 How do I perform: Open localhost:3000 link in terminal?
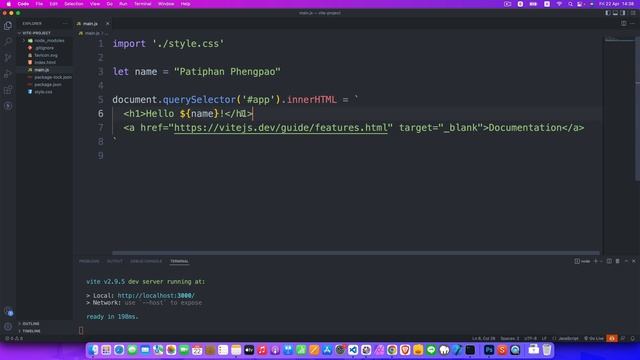point(156,296)
